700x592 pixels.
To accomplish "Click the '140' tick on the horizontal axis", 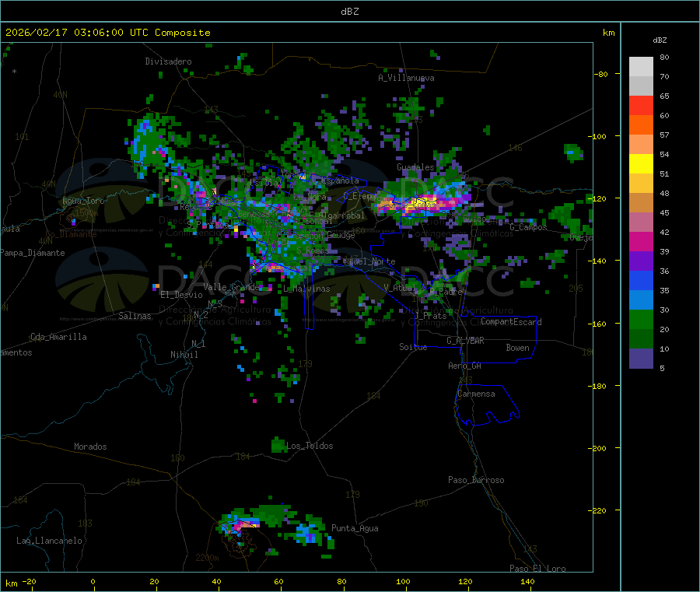I will (x=527, y=581).
